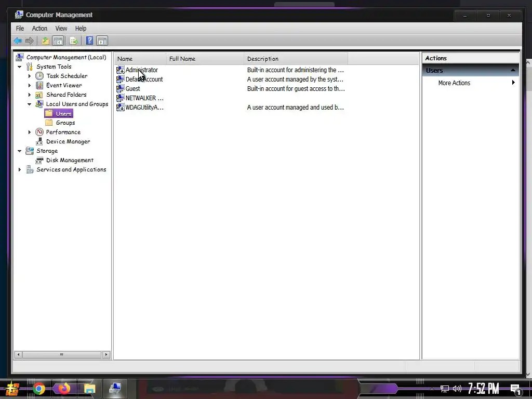Screen dimensions: 532x399
Task: Click the Storage node icon
Action: pos(30,151)
